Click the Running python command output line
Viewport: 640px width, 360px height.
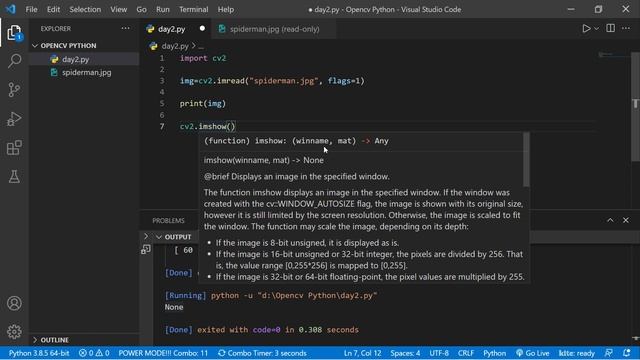[271, 295]
